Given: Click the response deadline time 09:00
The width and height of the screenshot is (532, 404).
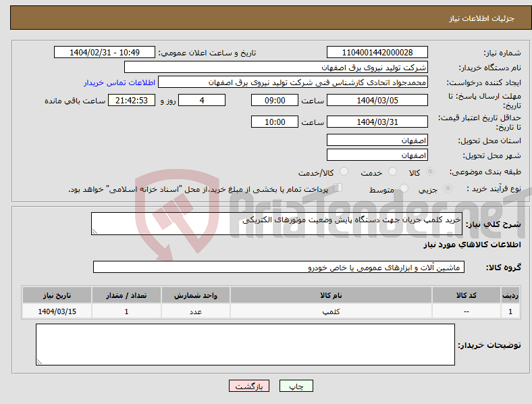Looking at the screenshot, I should [x=275, y=100].
